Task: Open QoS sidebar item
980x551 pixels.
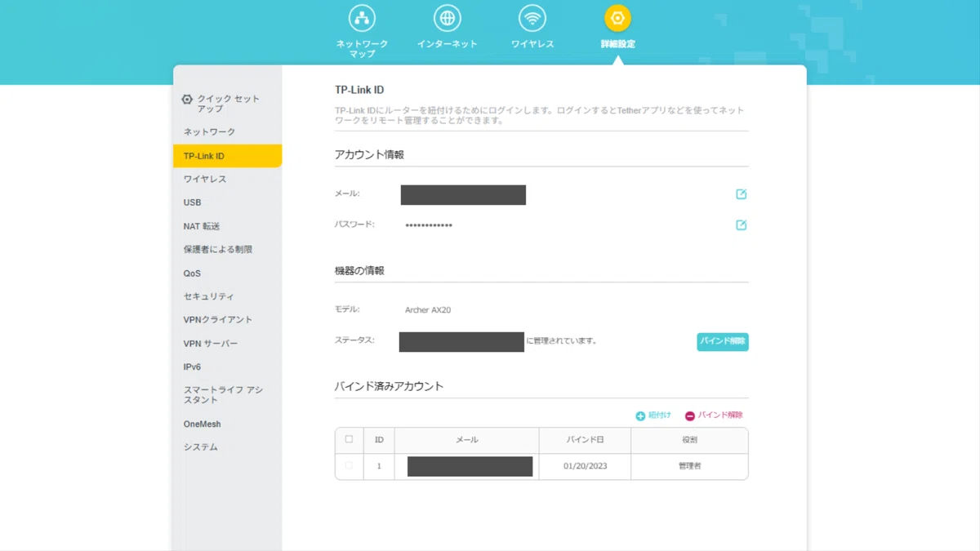Action: point(228,273)
